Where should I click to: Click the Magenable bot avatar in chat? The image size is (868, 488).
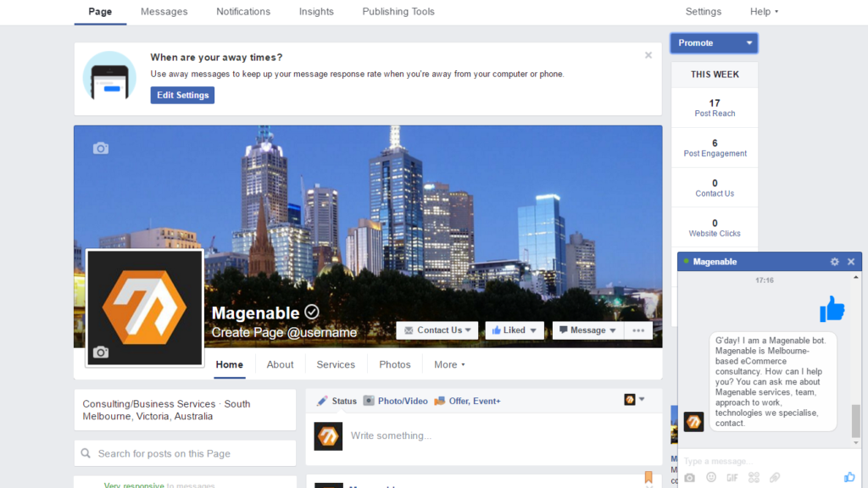click(x=693, y=422)
